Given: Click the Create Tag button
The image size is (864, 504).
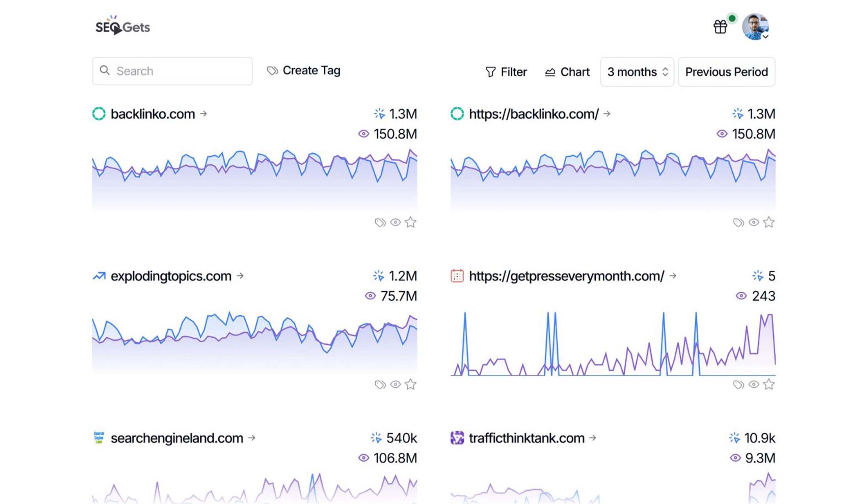Looking at the screenshot, I should click(x=304, y=71).
